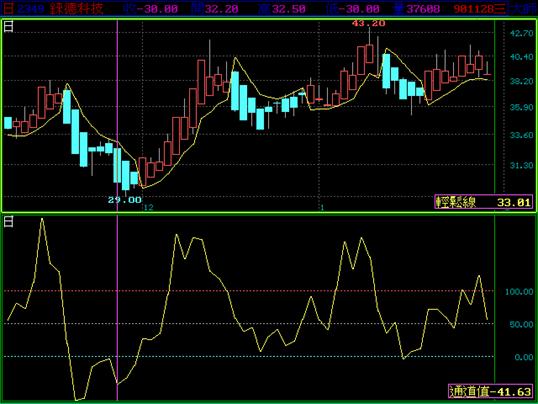The image size is (538, 404).
Task: Click the 0.00 indicator axis label
Action: [x=524, y=357]
